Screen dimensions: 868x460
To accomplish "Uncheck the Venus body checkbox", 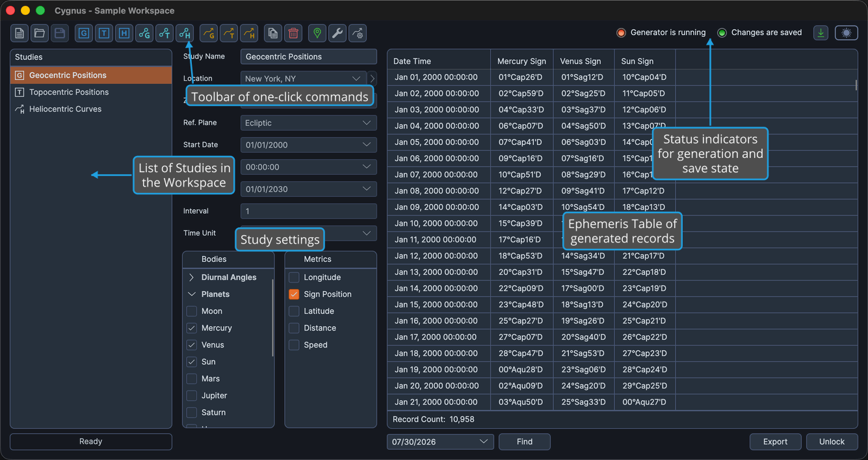I will tap(192, 345).
